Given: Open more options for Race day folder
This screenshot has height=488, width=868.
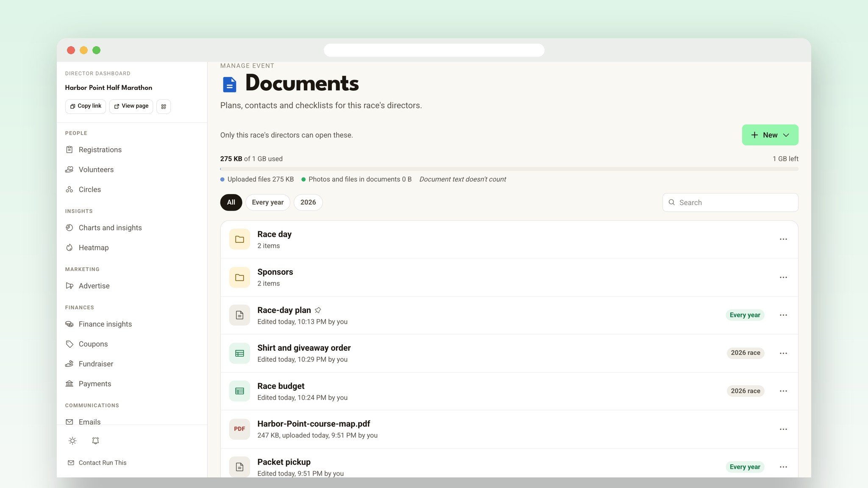Looking at the screenshot, I should [x=783, y=239].
